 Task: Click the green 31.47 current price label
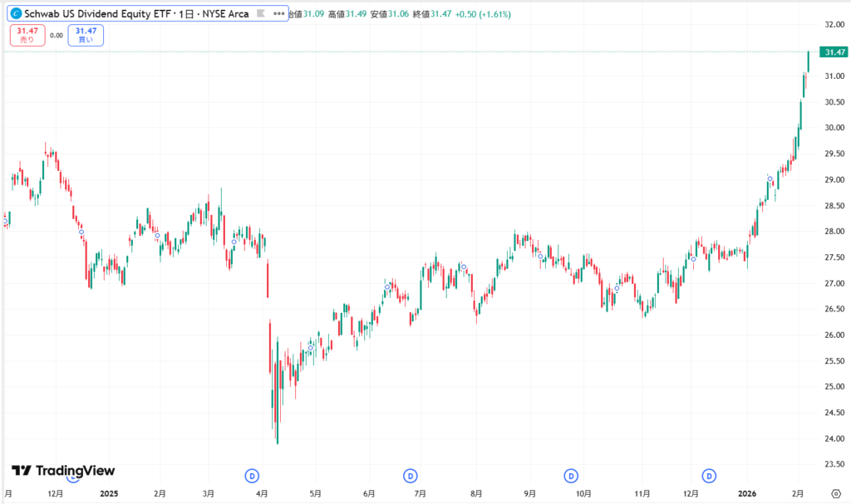834,52
